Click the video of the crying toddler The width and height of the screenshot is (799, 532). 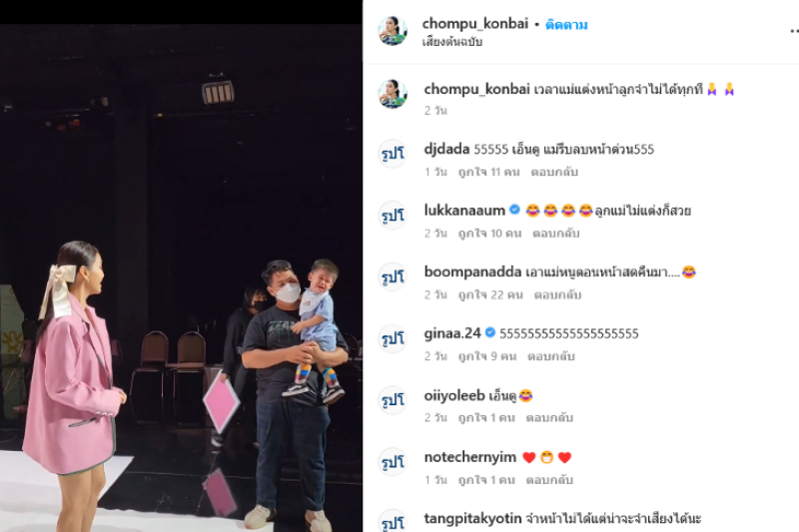click(181, 277)
